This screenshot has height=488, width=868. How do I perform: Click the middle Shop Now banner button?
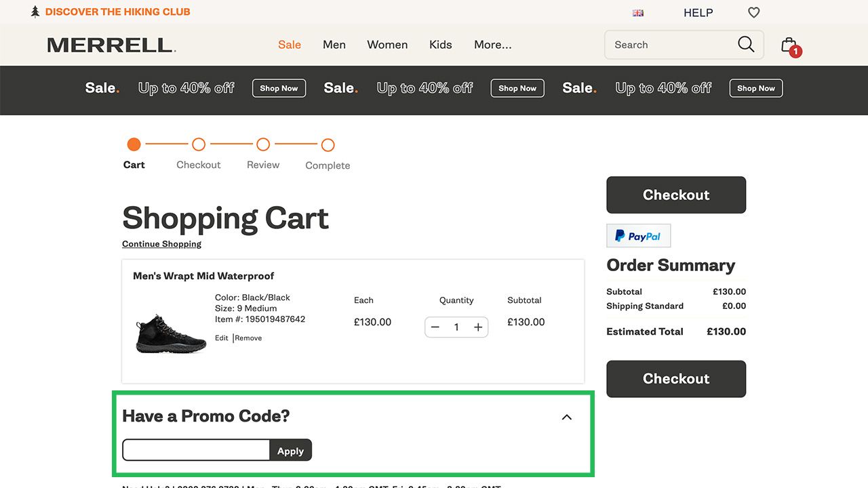tap(517, 88)
